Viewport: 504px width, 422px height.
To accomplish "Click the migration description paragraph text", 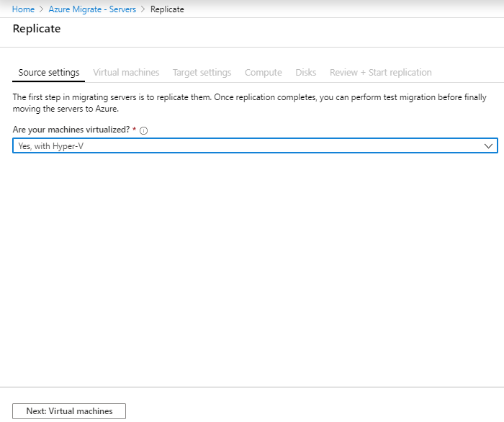I will coord(249,103).
